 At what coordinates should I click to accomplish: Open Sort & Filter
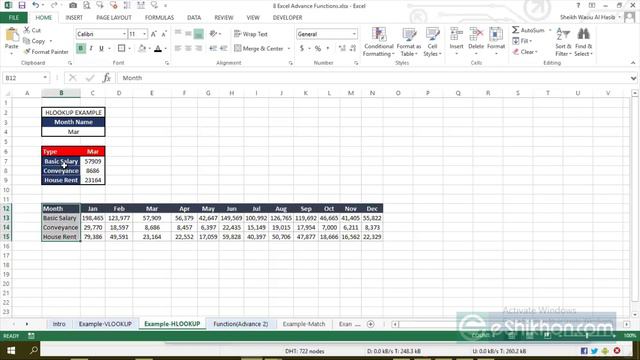coord(563,42)
